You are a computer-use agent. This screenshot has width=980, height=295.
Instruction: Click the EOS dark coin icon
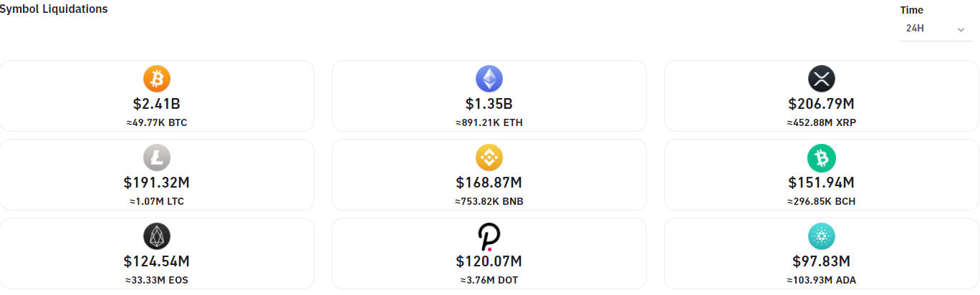coord(157,236)
